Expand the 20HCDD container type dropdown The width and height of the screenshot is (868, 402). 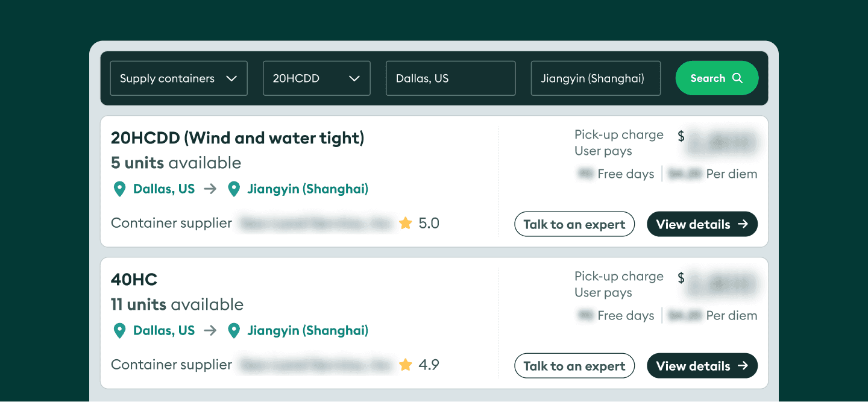click(316, 78)
